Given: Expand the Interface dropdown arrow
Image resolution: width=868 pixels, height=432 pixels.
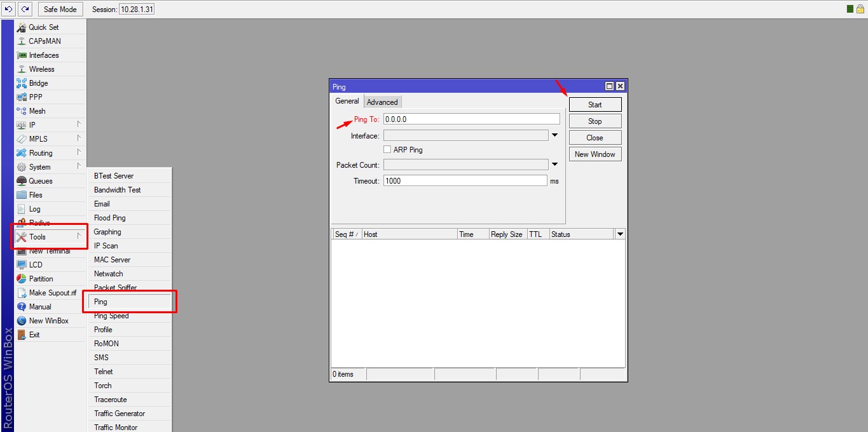Looking at the screenshot, I should pos(555,135).
